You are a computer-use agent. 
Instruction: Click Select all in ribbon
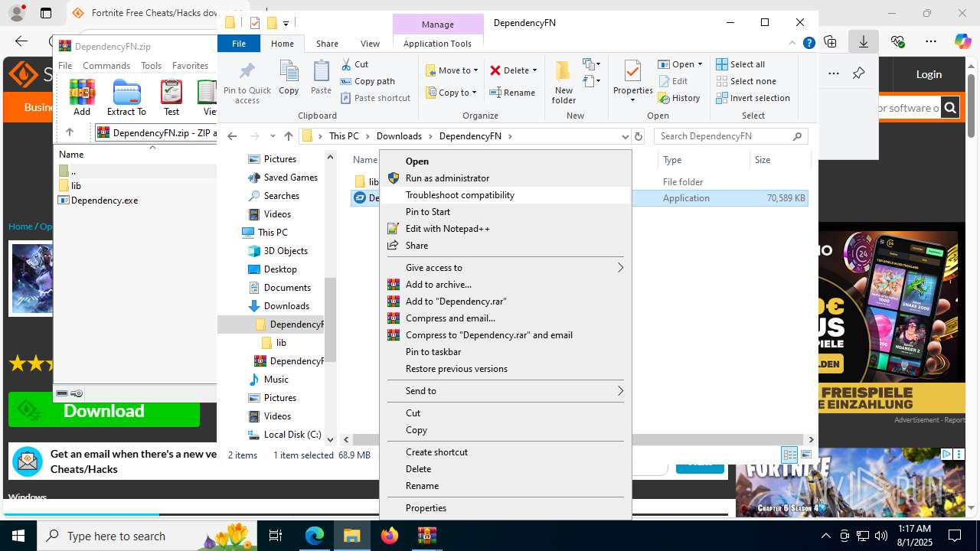click(740, 64)
